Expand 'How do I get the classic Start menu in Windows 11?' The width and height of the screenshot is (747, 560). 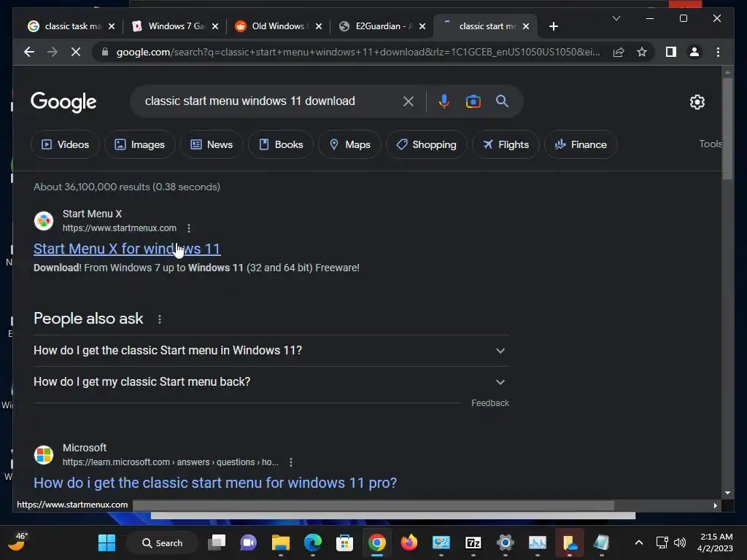pos(271,351)
